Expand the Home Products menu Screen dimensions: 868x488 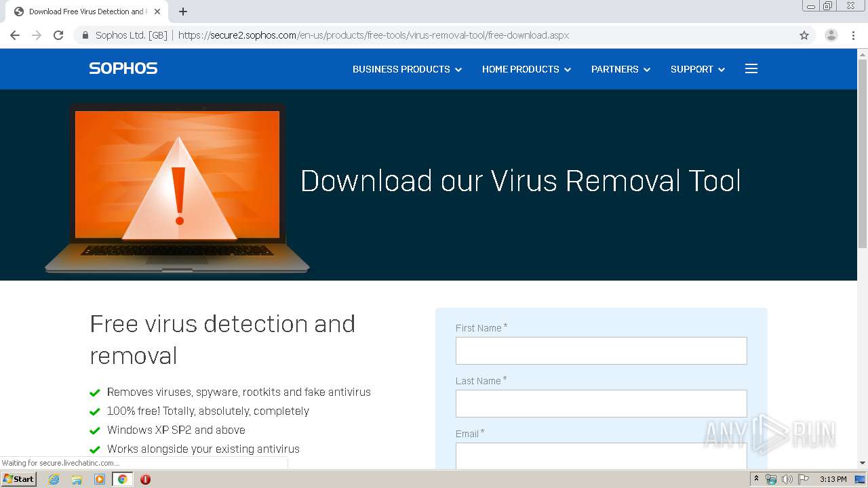coord(526,69)
